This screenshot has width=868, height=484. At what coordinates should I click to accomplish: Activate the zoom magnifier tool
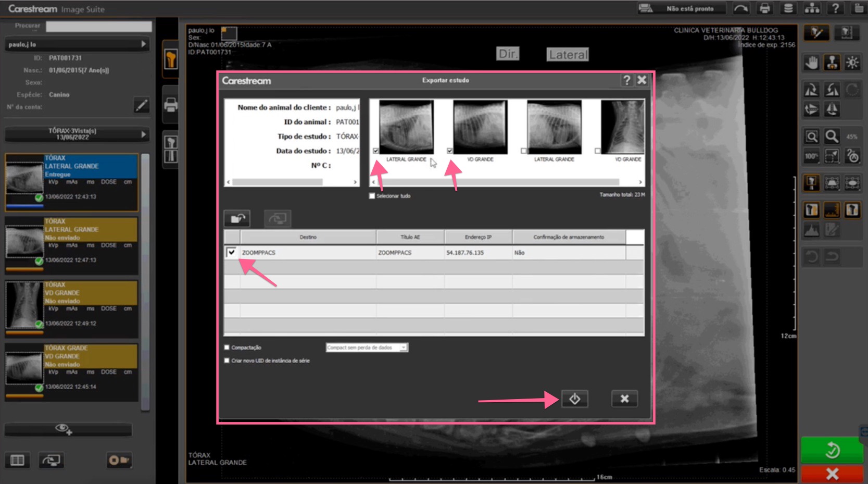point(832,136)
